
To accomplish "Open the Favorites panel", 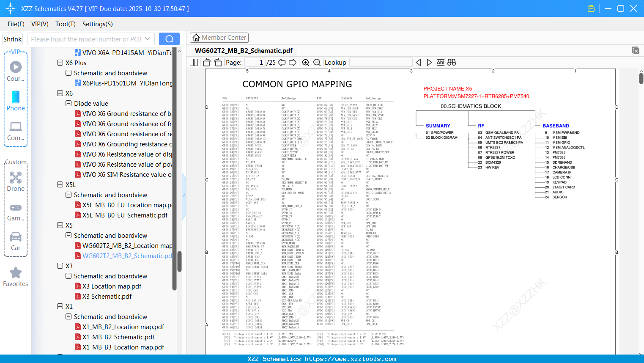I will [x=15, y=276].
